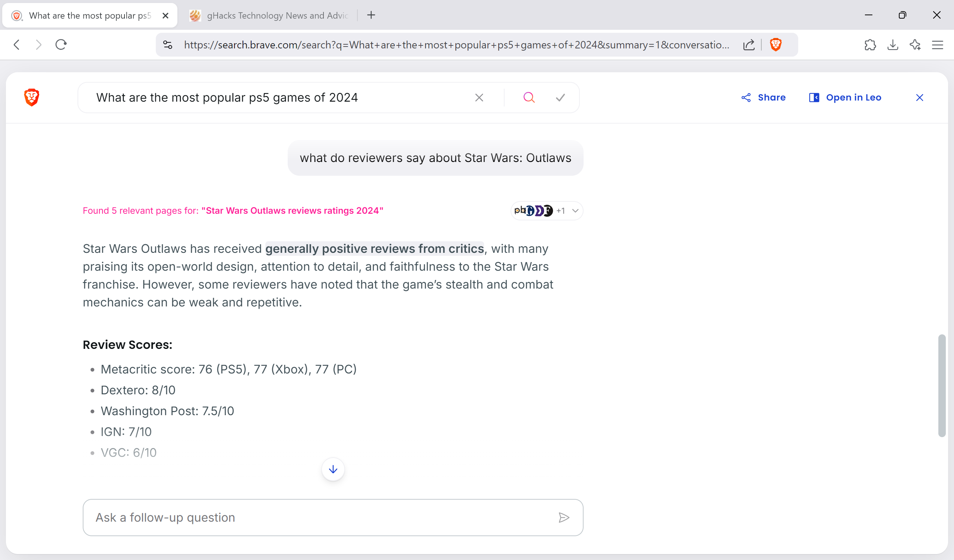Viewport: 954px width, 560px height.
Task: Click the scroll-down arrow circle button
Action: (333, 469)
